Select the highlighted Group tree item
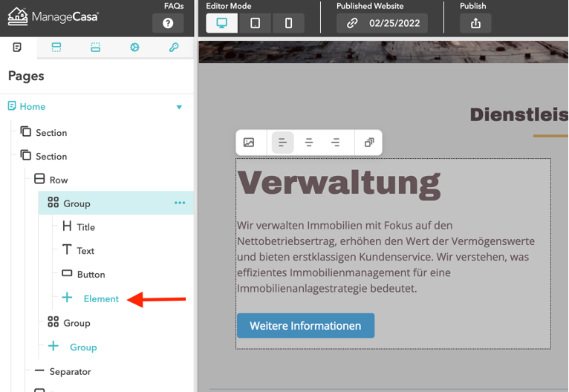Image resolution: width=569 pixels, height=392 pixels. pyautogui.click(x=116, y=203)
